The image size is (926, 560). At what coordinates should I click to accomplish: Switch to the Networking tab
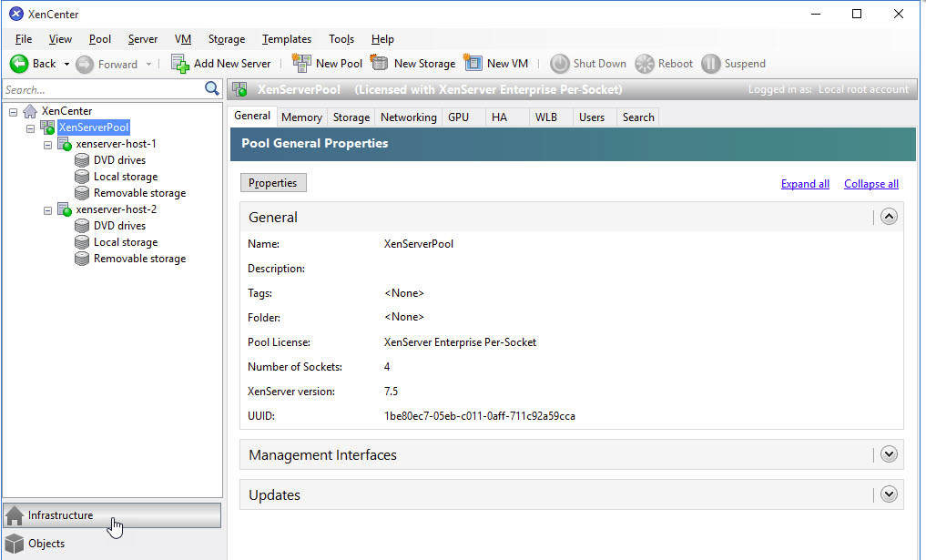pyautogui.click(x=409, y=117)
